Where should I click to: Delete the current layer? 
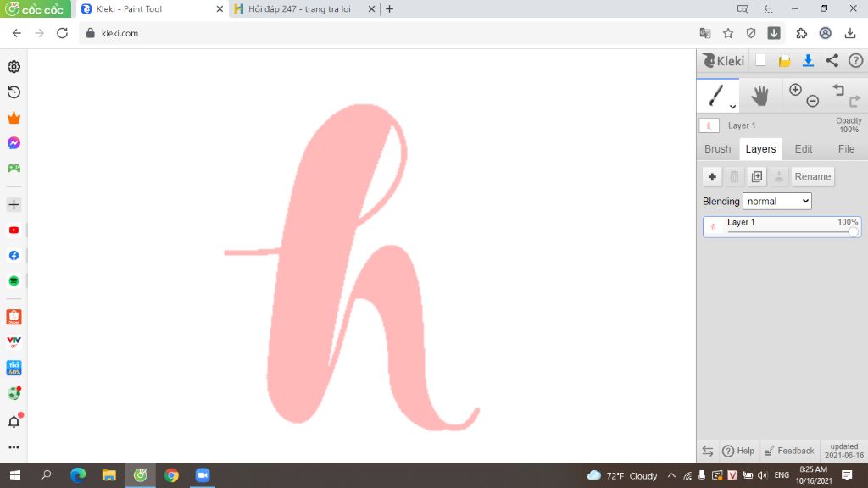(734, 176)
